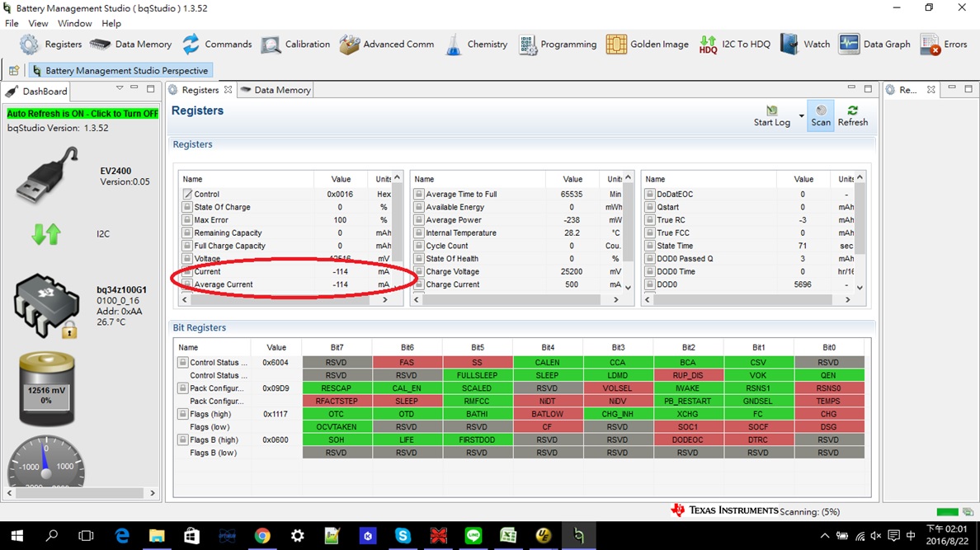Toggle the Full Charge Capacity checkbox
The width and height of the screenshot is (980, 550).
(x=187, y=246)
